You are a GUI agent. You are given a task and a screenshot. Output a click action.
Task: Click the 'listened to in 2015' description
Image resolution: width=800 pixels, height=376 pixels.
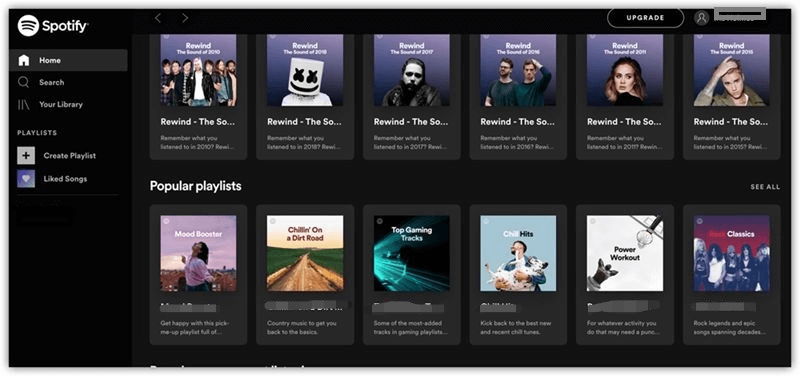coord(730,142)
